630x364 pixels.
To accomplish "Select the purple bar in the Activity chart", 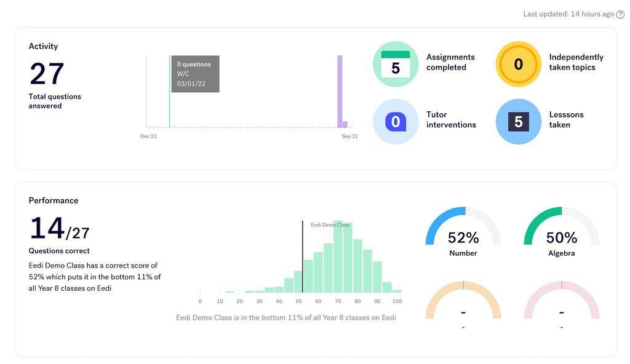I will 340,92.
